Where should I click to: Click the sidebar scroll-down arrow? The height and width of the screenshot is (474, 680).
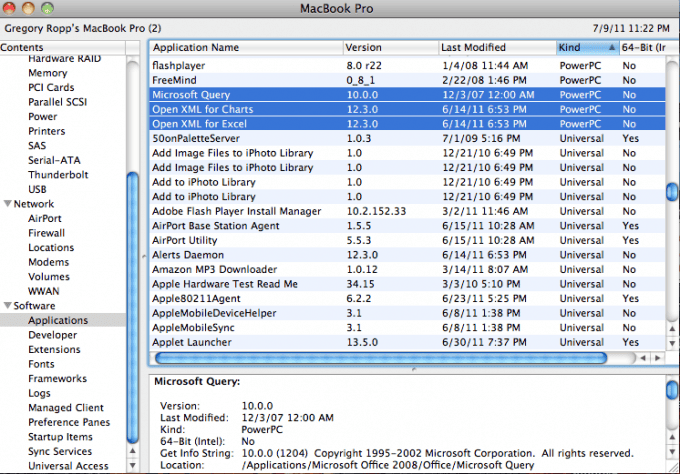pyautogui.click(x=133, y=466)
